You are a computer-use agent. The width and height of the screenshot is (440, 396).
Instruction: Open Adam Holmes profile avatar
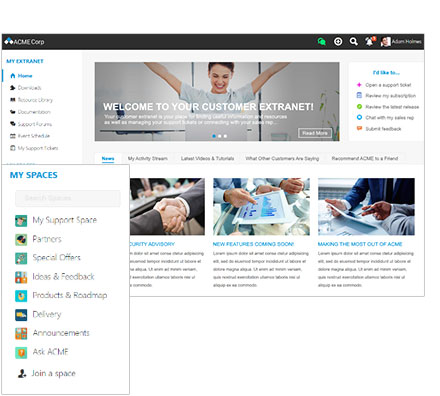(x=386, y=42)
